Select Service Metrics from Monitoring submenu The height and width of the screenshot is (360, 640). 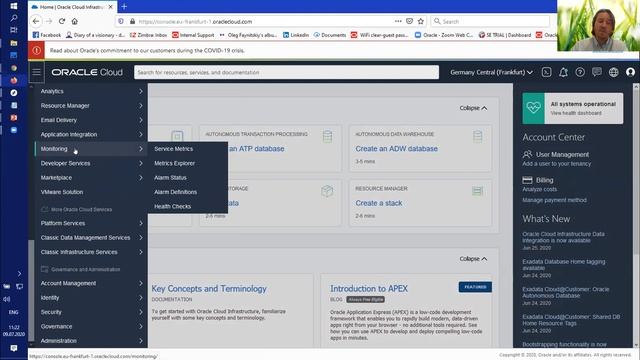pos(174,149)
